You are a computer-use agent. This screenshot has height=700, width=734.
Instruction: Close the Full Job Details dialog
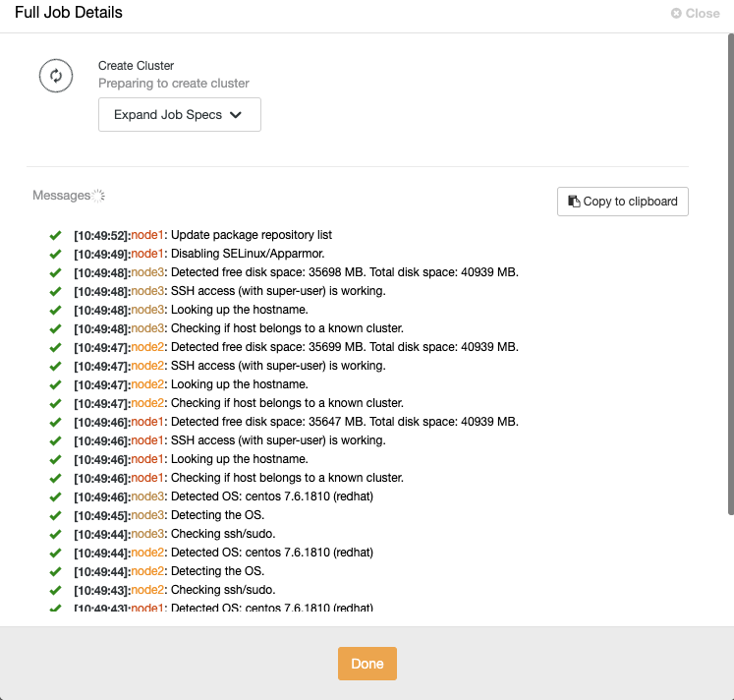point(695,13)
